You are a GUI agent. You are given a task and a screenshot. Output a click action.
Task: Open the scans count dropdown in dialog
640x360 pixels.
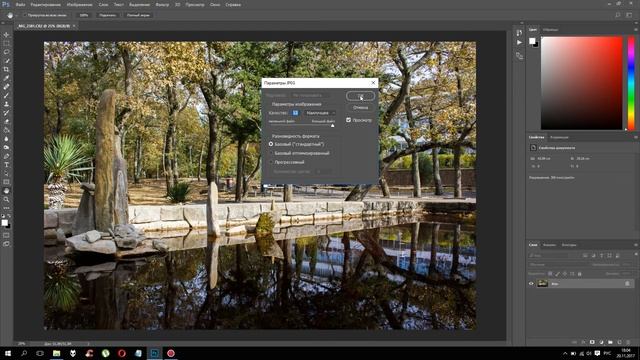(323, 172)
